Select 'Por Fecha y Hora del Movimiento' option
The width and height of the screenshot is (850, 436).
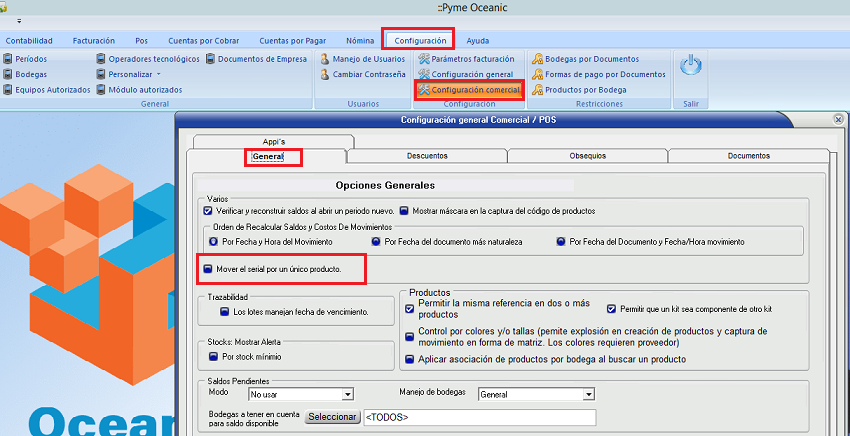[213, 242]
